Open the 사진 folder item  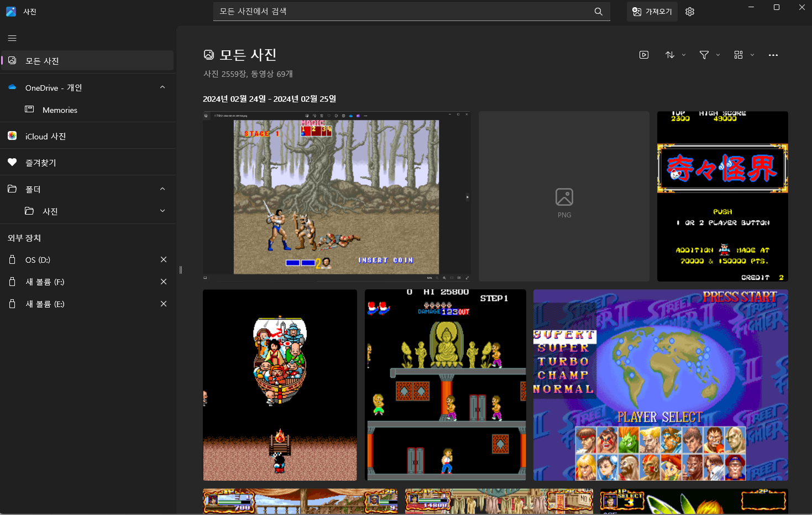coord(88,211)
